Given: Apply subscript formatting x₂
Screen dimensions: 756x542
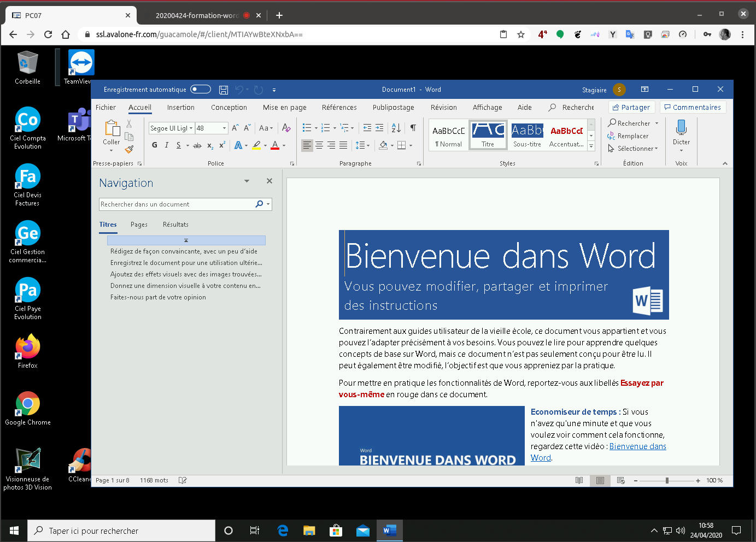Looking at the screenshot, I should point(210,145).
